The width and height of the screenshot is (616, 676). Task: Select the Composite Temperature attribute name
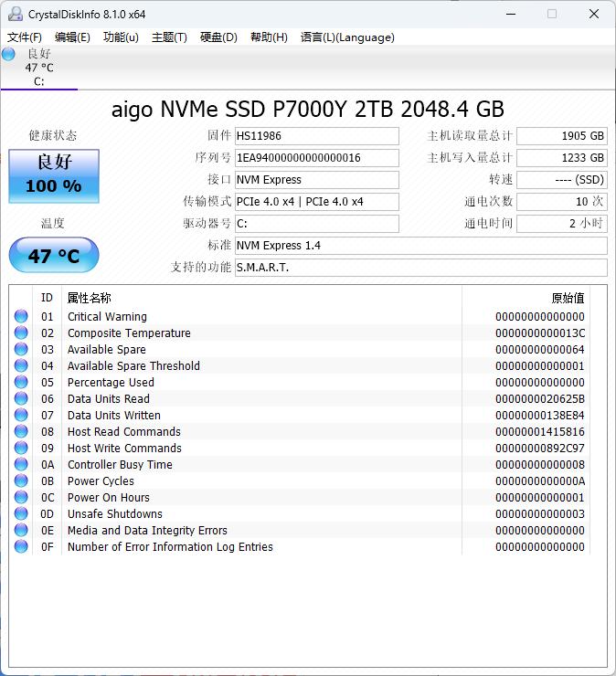[x=129, y=333]
